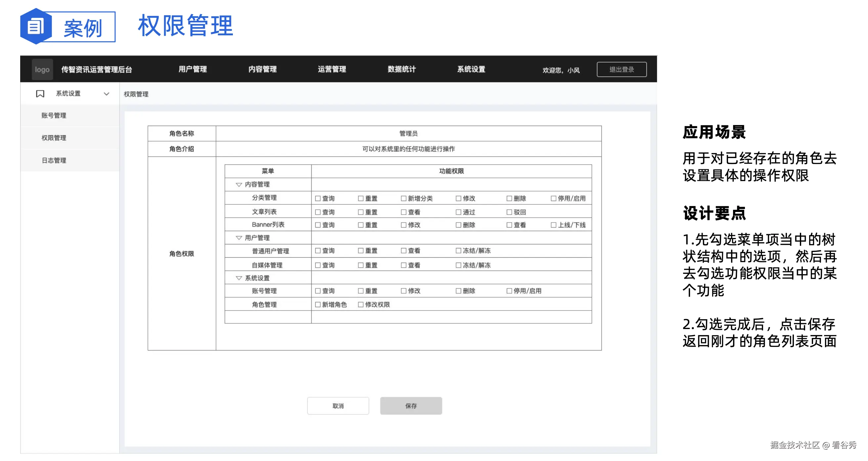Click the blue document icon next to 案例

[36, 28]
